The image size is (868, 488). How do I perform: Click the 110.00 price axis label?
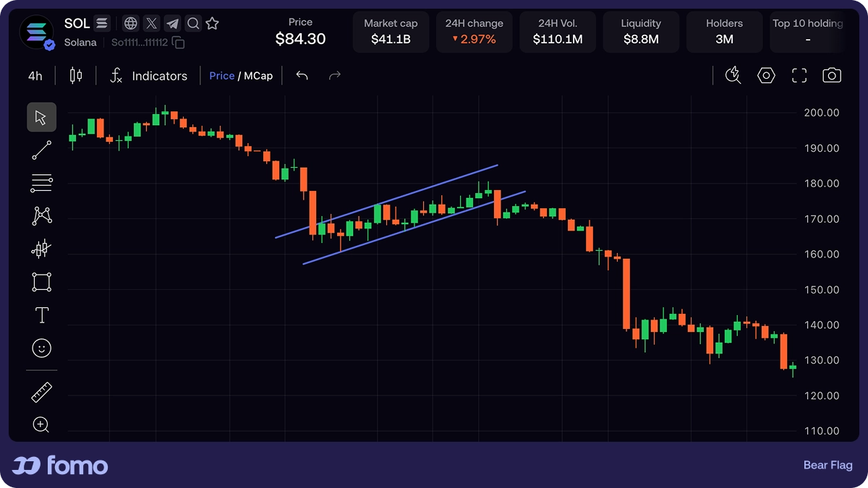tap(822, 432)
